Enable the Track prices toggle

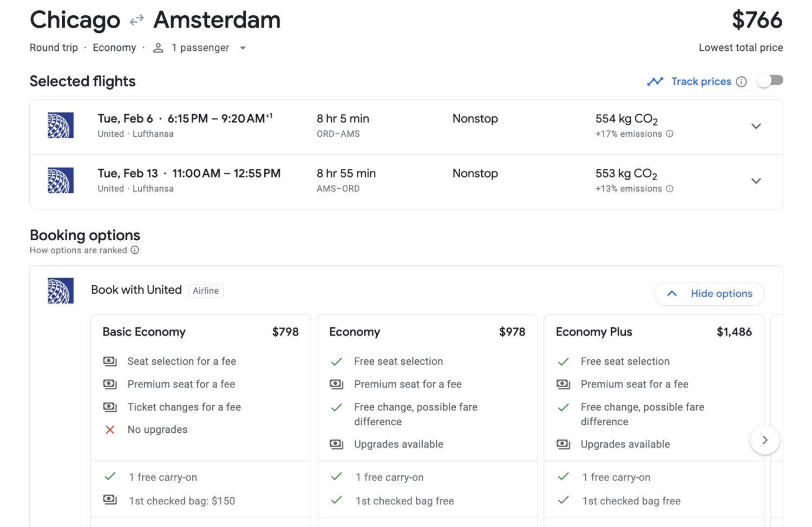click(x=770, y=80)
